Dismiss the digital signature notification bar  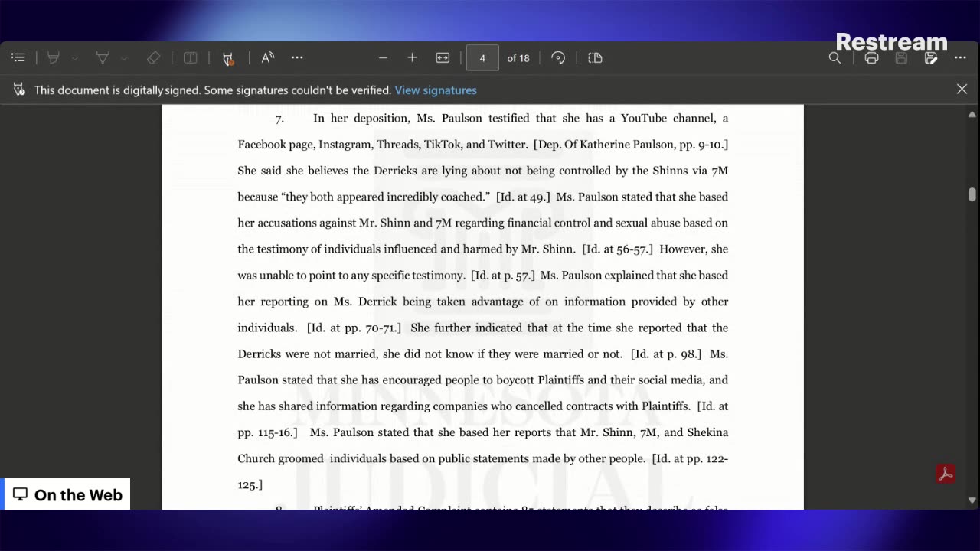(962, 90)
